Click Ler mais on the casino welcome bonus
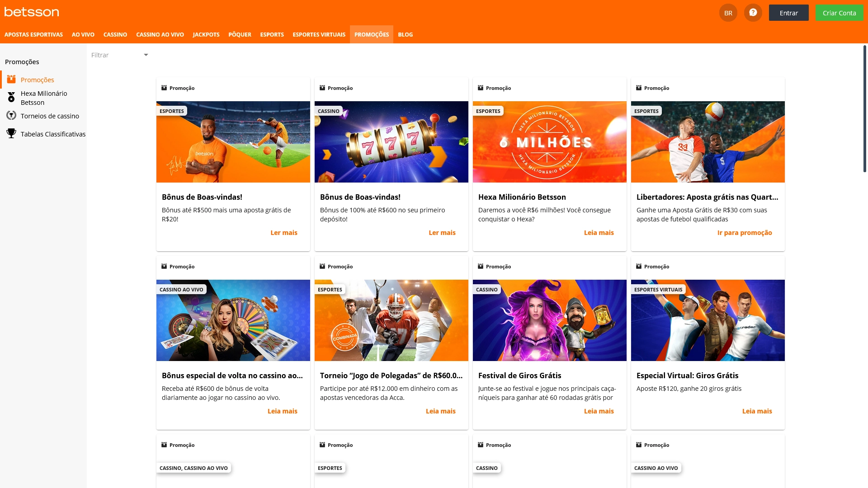This screenshot has height=488, width=868. [x=442, y=232]
